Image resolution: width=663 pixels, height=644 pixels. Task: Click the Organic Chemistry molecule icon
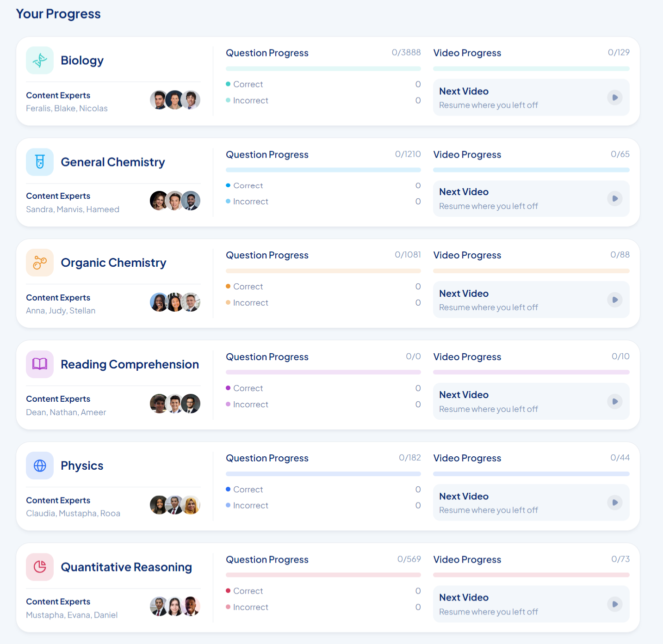(x=40, y=263)
